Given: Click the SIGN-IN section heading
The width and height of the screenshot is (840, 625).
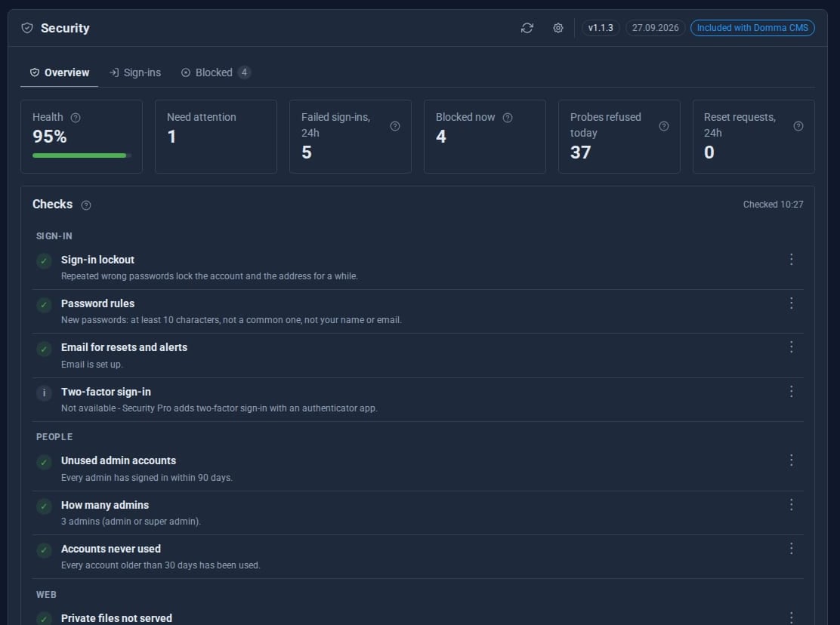Looking at the screenshot, I should 54,236.
